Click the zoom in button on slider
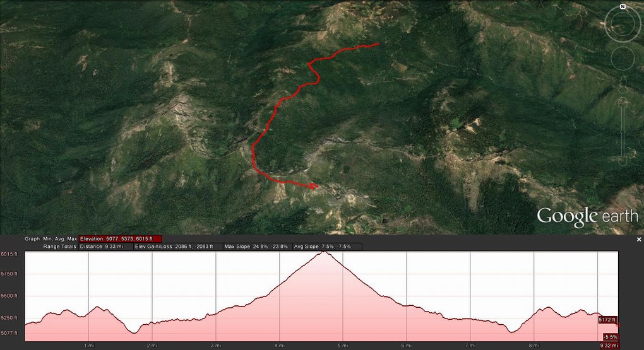Image resolution: width=644 pixels, height=350 pixels. pos(623,101)
